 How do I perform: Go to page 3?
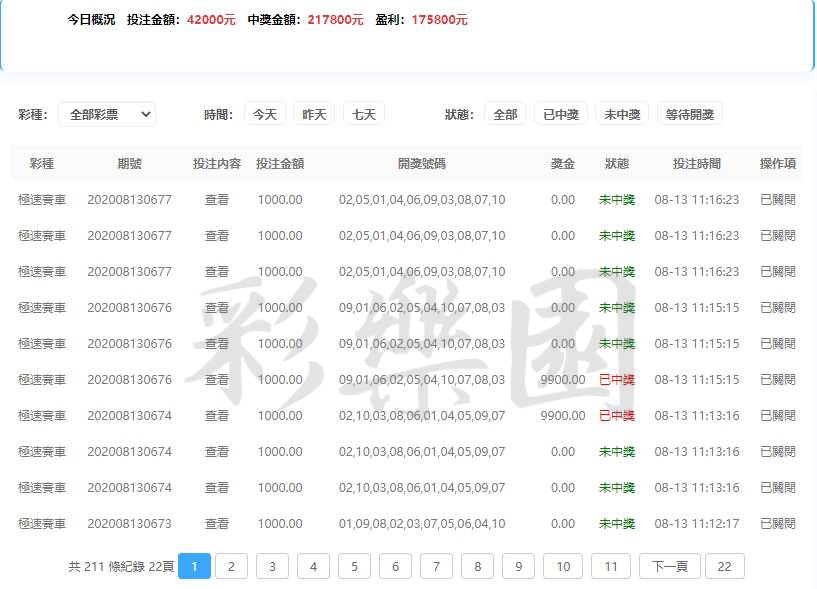pos(272,566)
